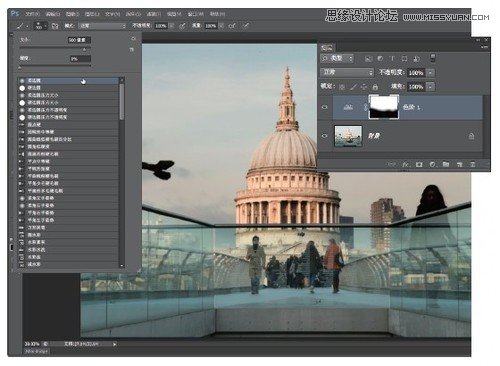
Task: Add a layer style via fx icon
Action: (x=406, y=164)
